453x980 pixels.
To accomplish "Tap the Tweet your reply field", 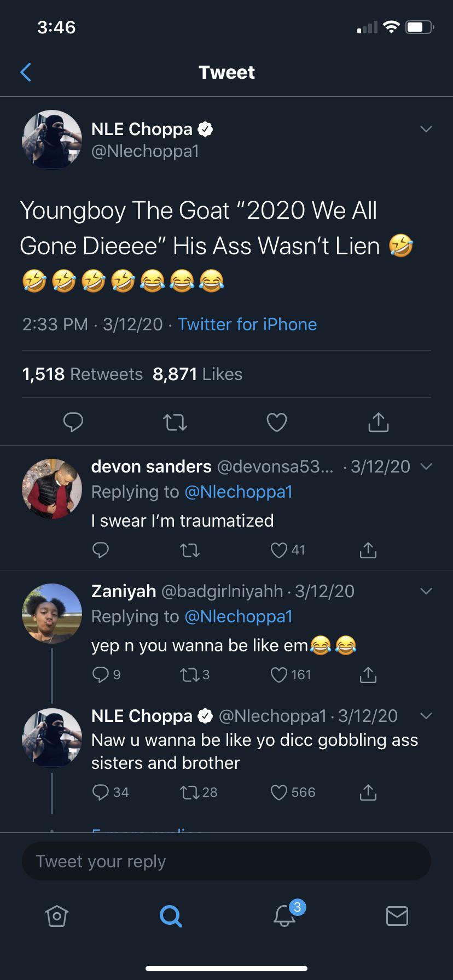I will [x=226, y=861].
